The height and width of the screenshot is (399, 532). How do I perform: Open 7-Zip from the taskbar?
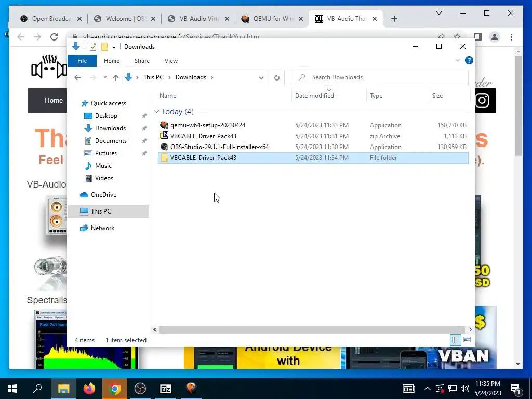(166, 389)
